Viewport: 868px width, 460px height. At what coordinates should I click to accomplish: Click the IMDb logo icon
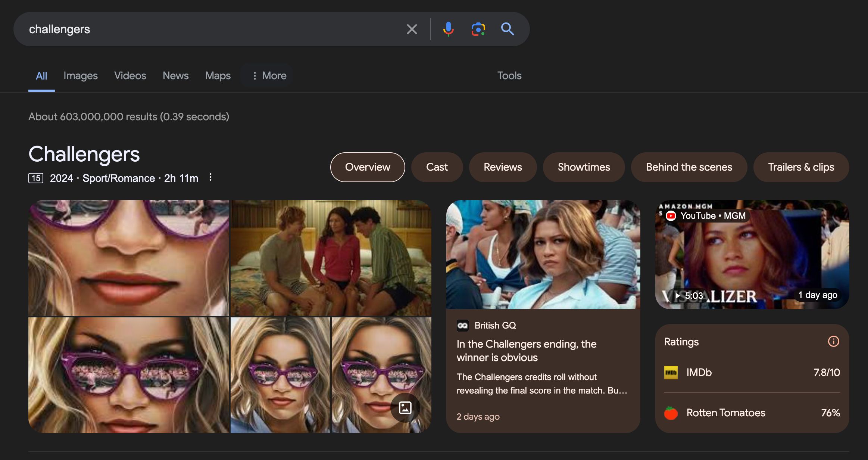671,372
